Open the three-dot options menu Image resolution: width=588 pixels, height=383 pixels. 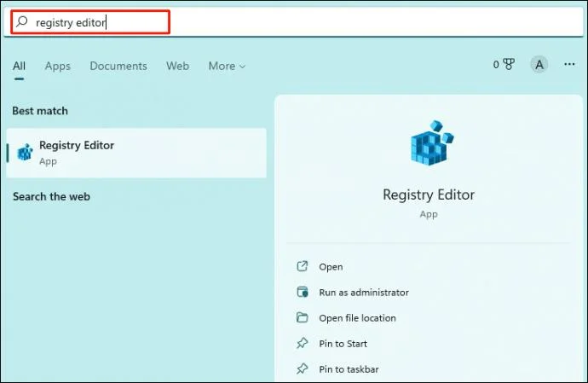pyautogui.click(x=569, y=64)
